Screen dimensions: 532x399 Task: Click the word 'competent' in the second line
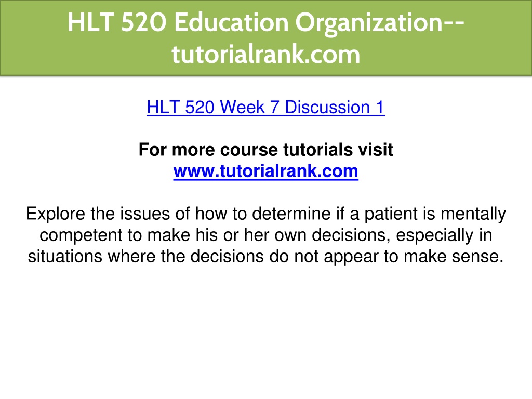tap(81, 235)
